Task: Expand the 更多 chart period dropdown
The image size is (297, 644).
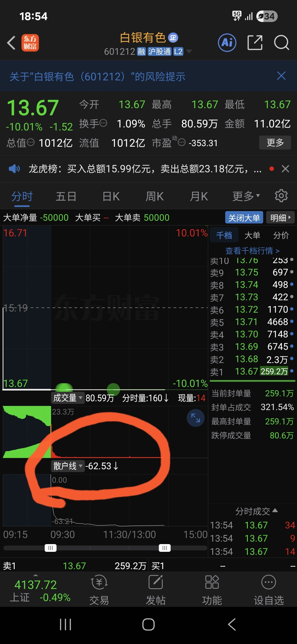Action: click(x=246, y=197)
